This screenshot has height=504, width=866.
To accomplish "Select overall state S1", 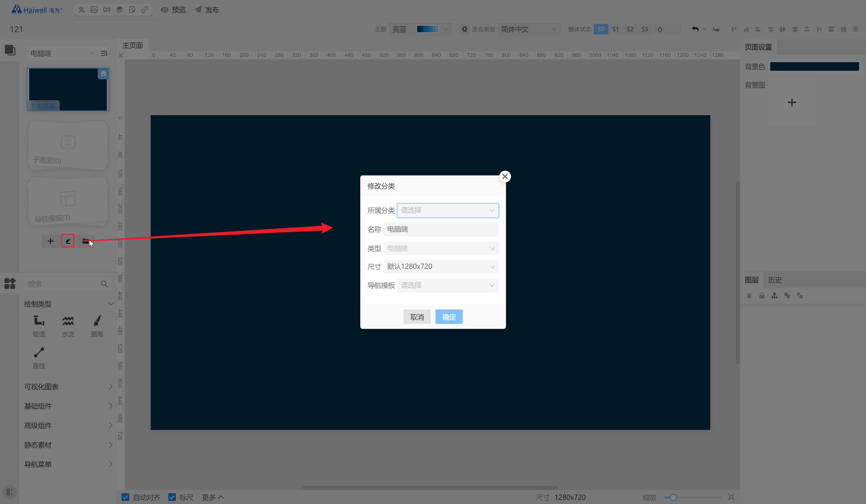I will point(615,29).
